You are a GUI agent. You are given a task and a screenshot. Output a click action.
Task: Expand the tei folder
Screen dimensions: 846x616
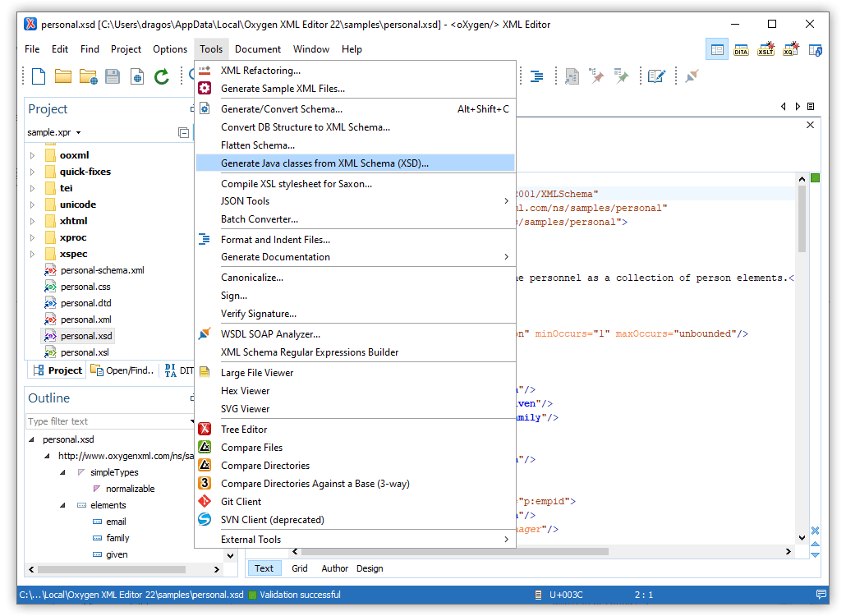32,188
